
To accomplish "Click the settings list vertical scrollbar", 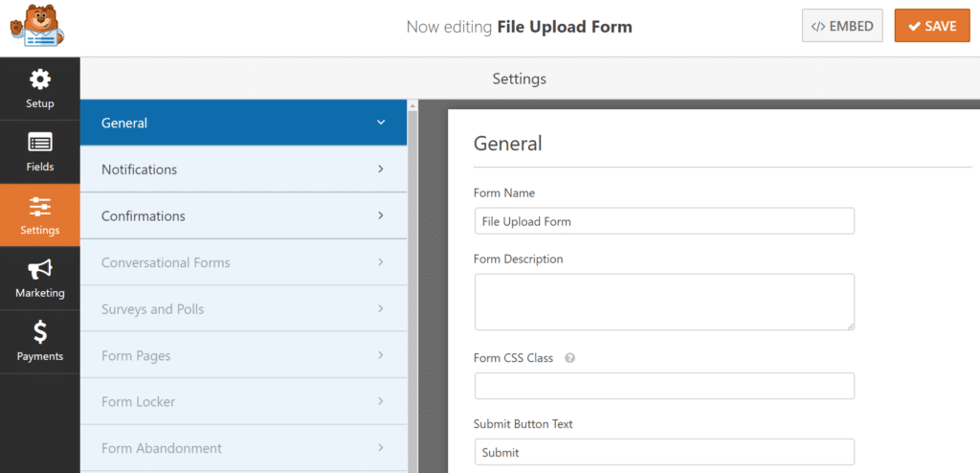I will pyautogui.click(x=413, y=287).
